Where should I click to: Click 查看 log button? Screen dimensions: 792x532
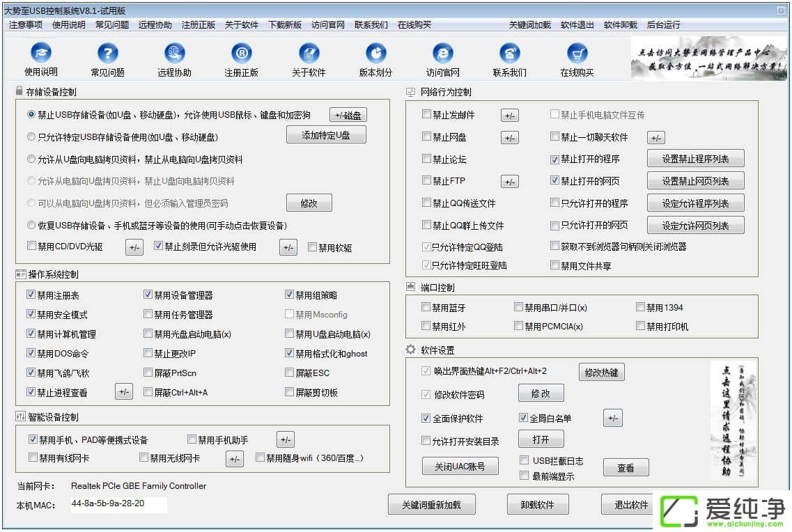tap(626, 468)
